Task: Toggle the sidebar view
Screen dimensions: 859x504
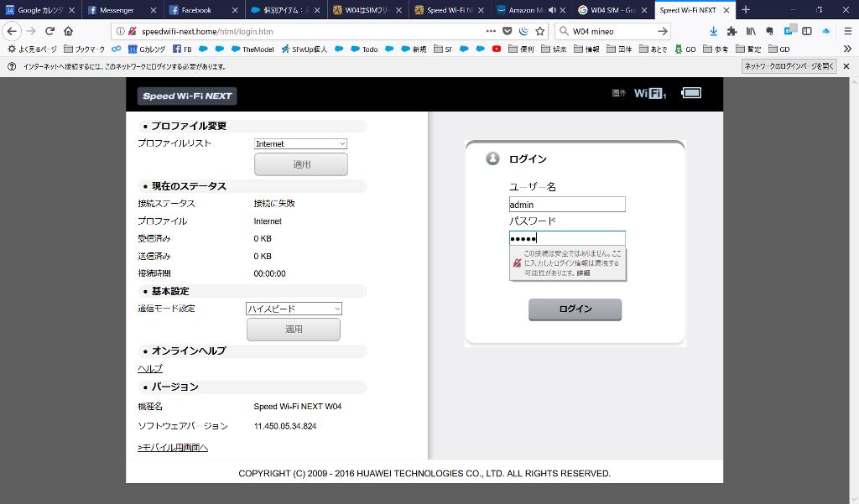Action: (807, 31)
